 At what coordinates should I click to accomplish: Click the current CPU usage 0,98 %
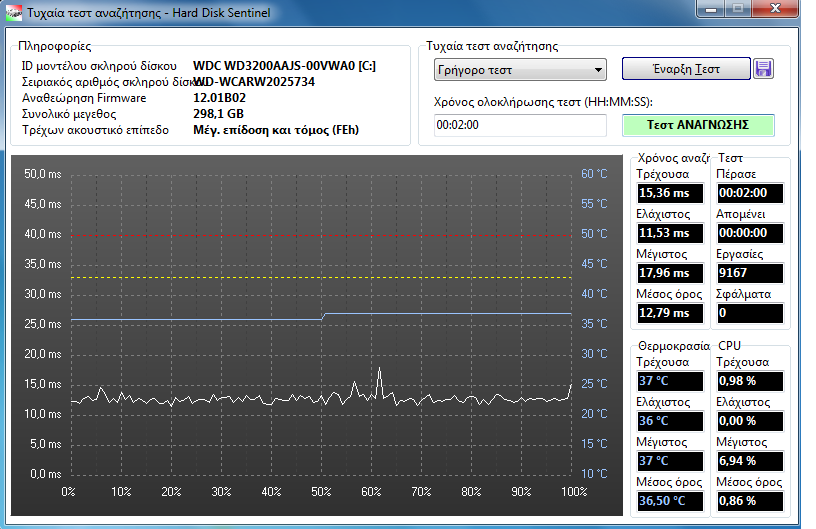(750, 381)
